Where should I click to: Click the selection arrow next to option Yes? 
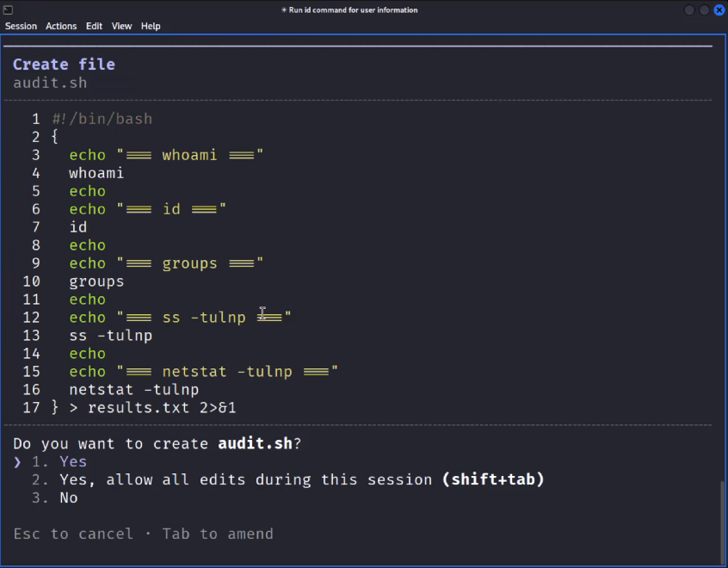coord(16,461)
